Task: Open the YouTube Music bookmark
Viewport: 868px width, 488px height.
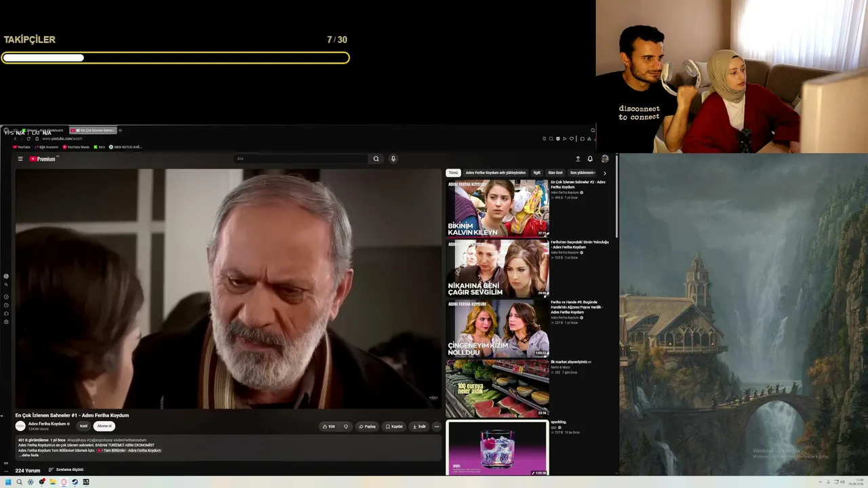Action: (x=76, y=147)
